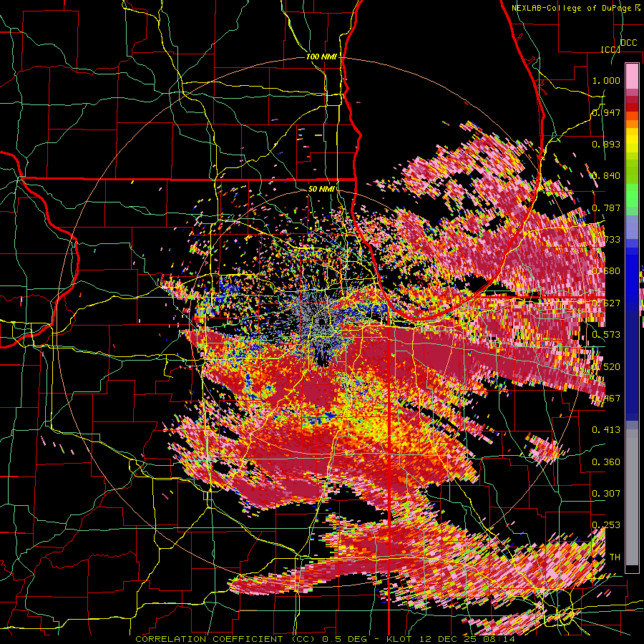Click the bright green segment of the color scale
This screenshot has height=644, width=644.
coord(632,196)
